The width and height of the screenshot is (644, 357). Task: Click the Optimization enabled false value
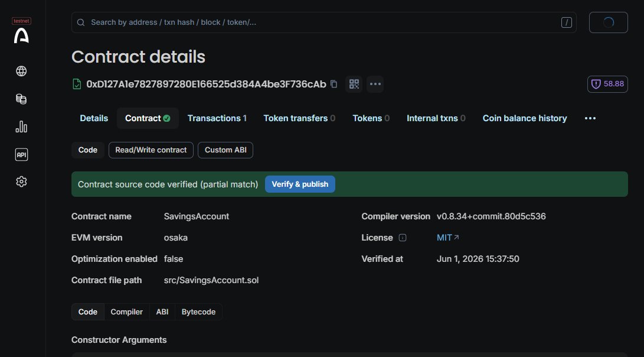pos(174,259)
